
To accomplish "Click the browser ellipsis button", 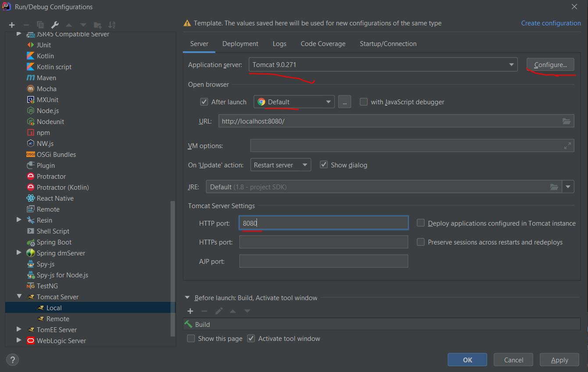I will (x=345, y=102).
